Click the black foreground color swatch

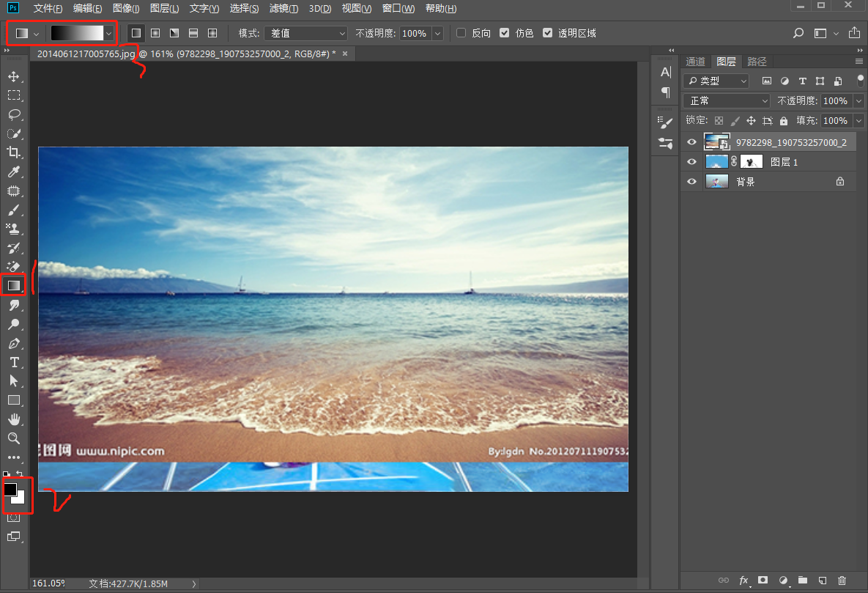[10, 489]
